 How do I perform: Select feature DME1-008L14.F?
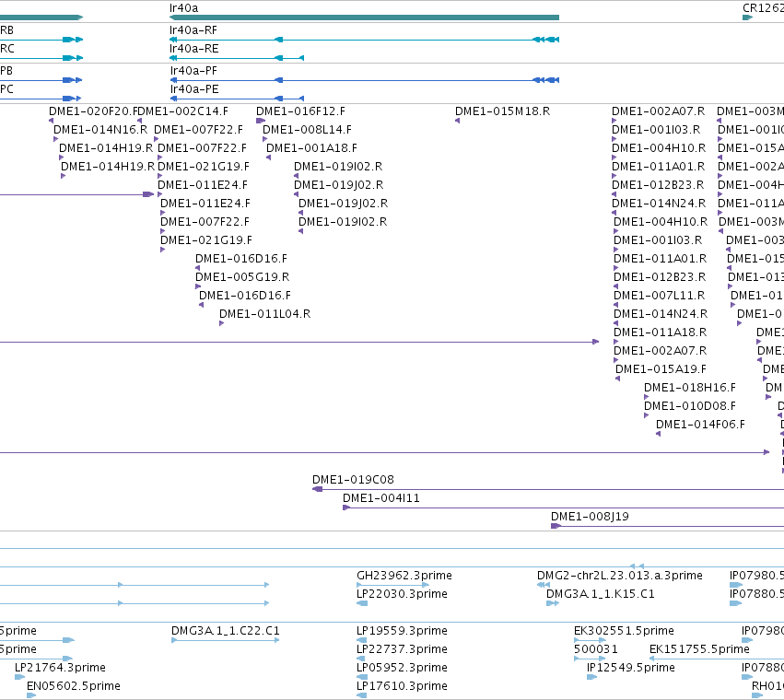307,130
